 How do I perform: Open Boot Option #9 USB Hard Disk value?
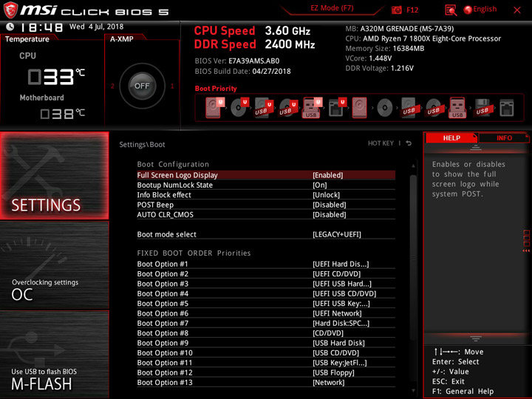[338, 343]
